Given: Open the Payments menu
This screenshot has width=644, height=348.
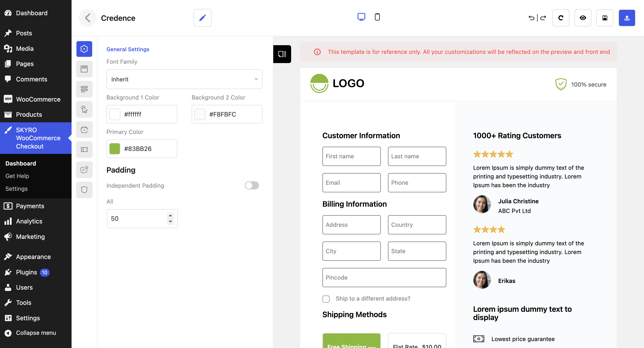Looking at the screenshot, I should 36,206.
